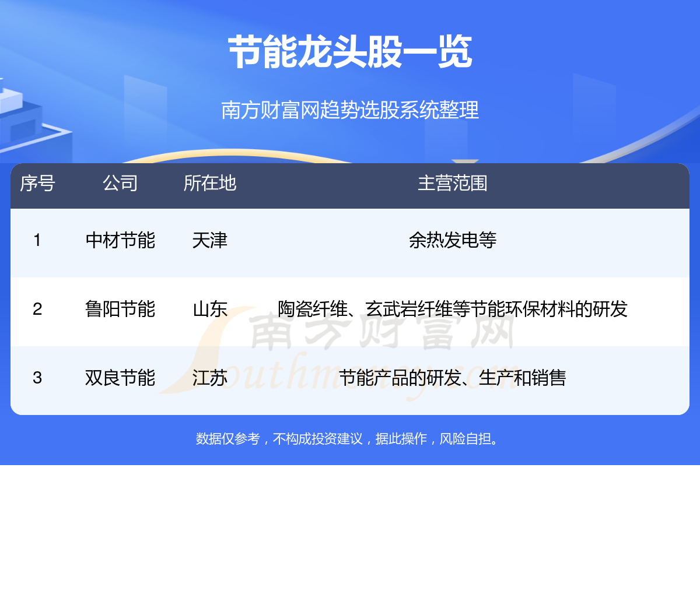Click the 所在地 column header
The width and height of the screenshot is (700, 612).
[x=210, y=183]
